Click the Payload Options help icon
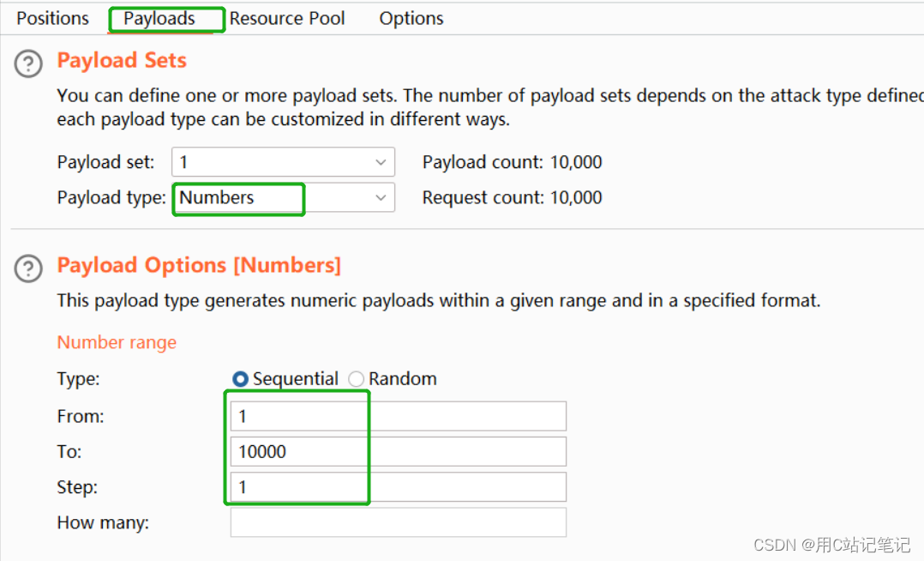The height and width of the screenshot is (561, 924). (x=28, y=268)
